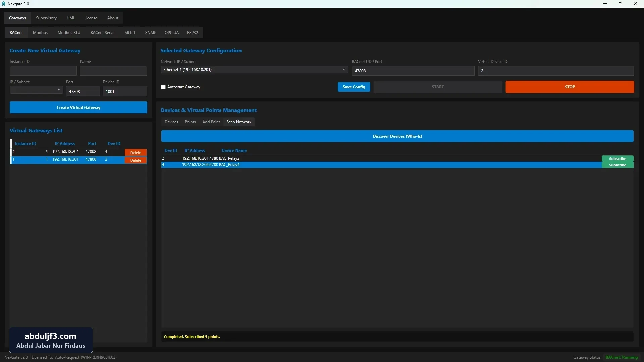
Task: Switch to the OPC UA tab
Action: (x=172, y=33)
